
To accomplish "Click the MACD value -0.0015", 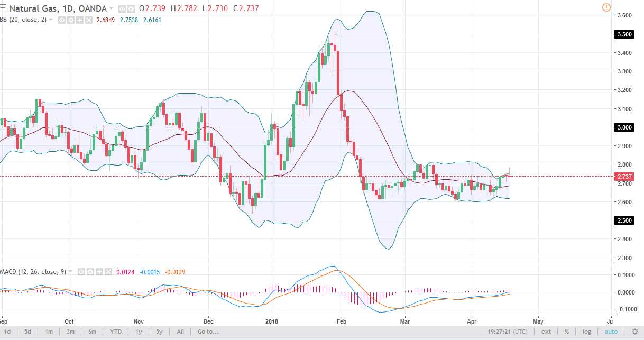I will (150, 272).
